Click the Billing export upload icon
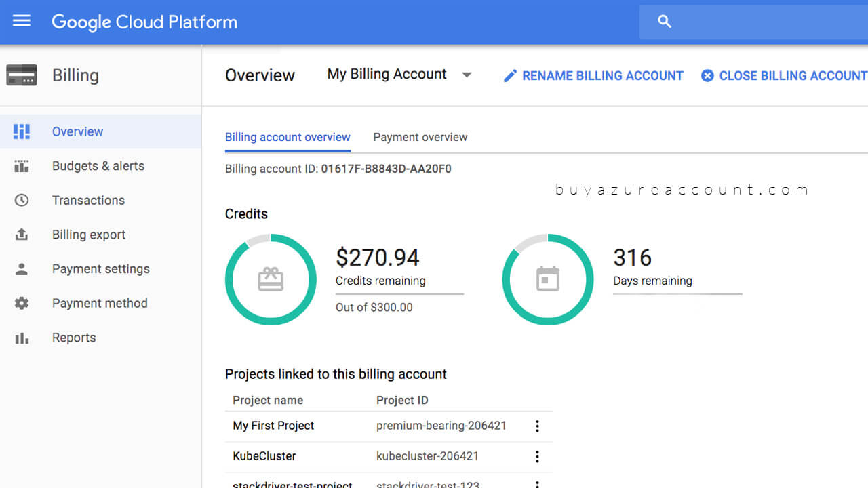Viewport: 868px width, 488px height. (x=22, y=235)
